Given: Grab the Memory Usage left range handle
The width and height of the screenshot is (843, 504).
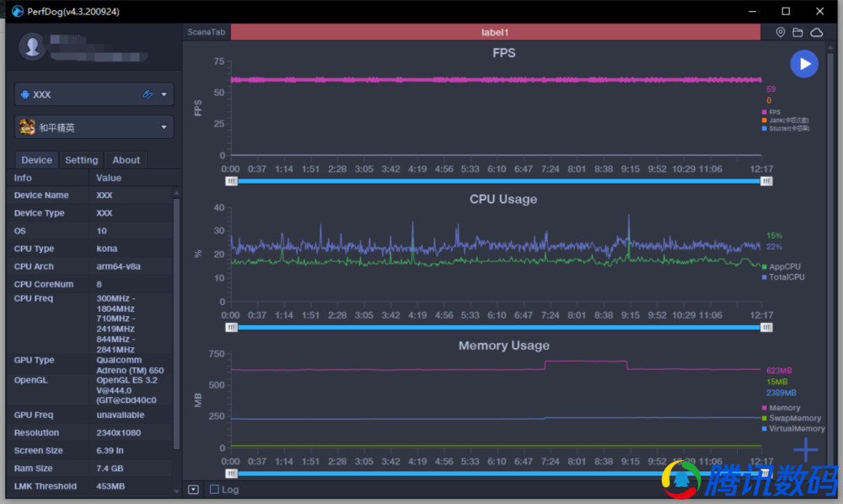Looking at the screenshot, I should [231, 474].
